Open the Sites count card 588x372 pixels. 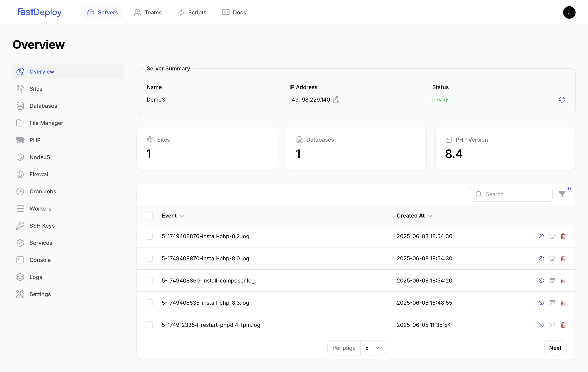207,148
